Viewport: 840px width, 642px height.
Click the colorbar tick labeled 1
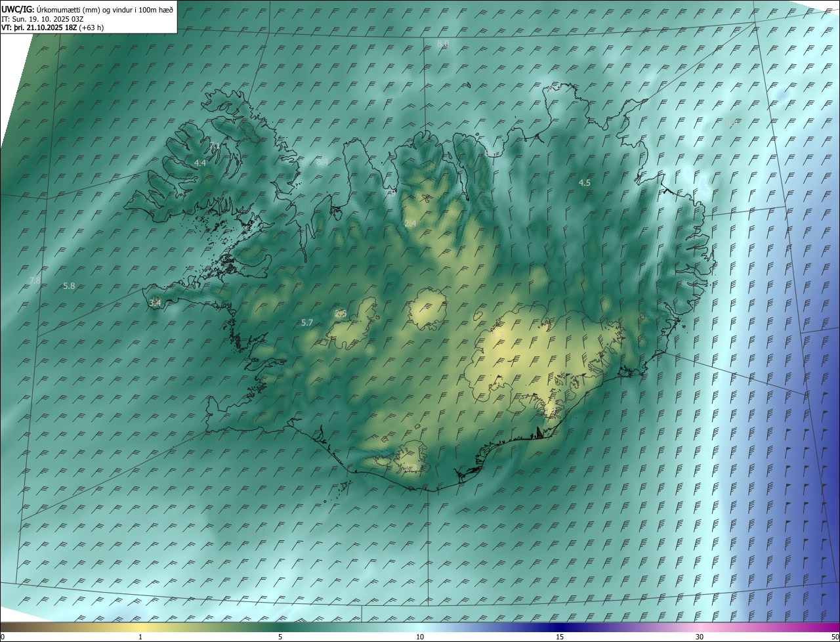(x=140, y=637)
